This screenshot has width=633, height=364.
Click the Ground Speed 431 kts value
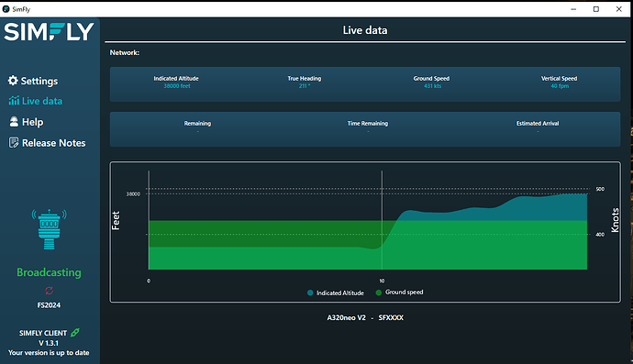(x=432, y=86)
